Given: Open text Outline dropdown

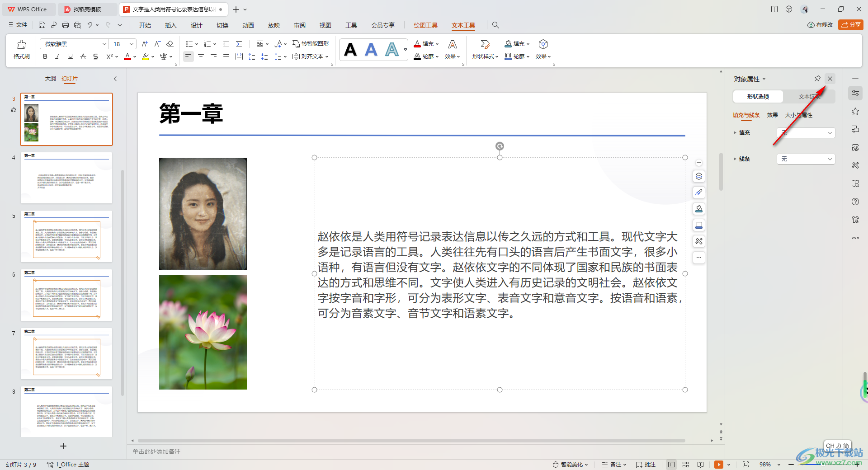Looking at the screenshot, I should coord(426,56).
